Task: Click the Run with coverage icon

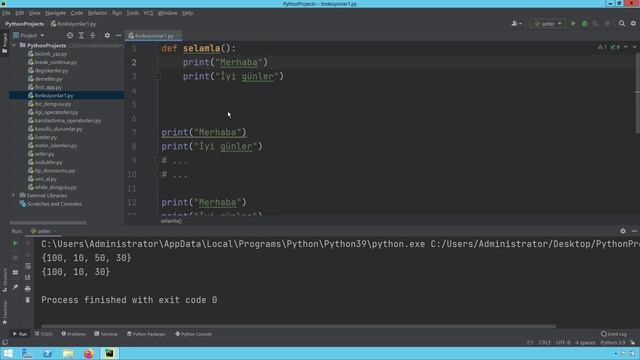Action: [596, 24]
